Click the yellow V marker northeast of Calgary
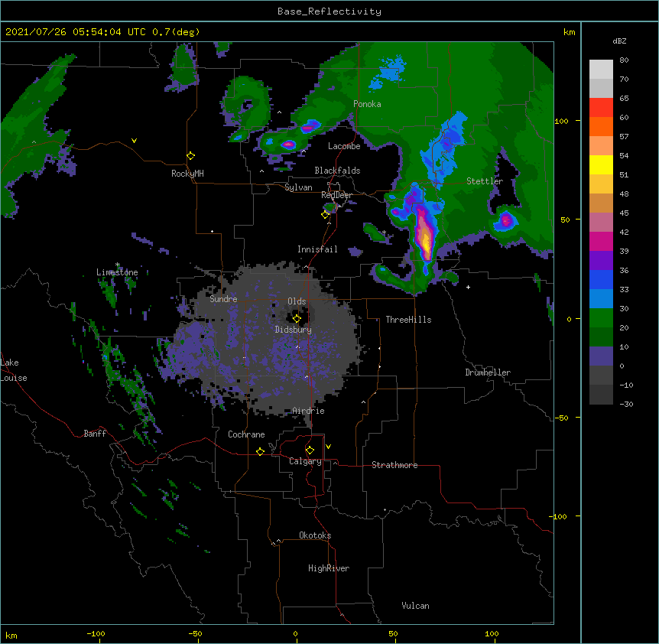Image resolution: width=659 pixels, height=644 pixels. (x=328, y=447)
